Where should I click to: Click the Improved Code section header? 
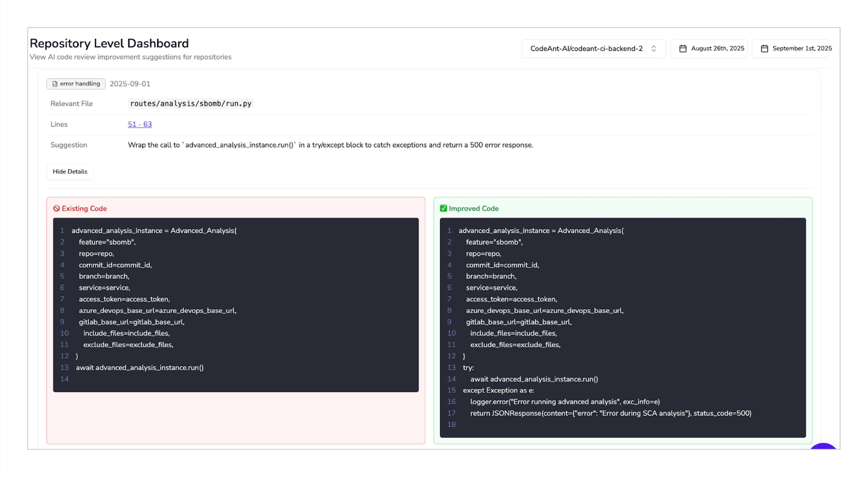click(473, 208)
